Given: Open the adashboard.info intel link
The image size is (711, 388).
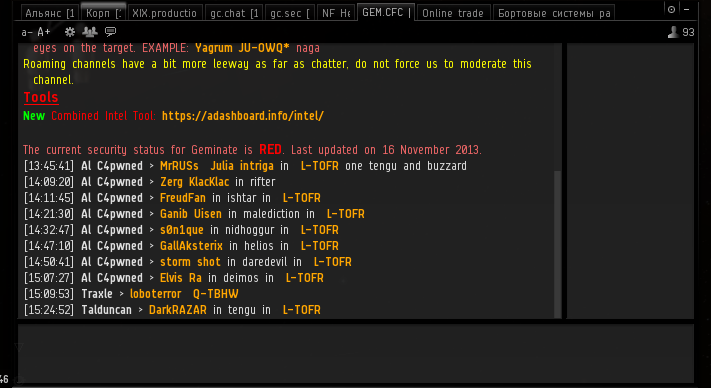Looking at the screenshot, I should (243, 116).
